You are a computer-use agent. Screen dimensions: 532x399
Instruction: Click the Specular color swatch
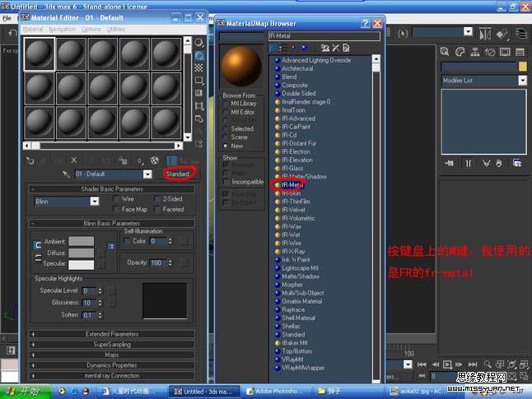click(x=81, y=265)
